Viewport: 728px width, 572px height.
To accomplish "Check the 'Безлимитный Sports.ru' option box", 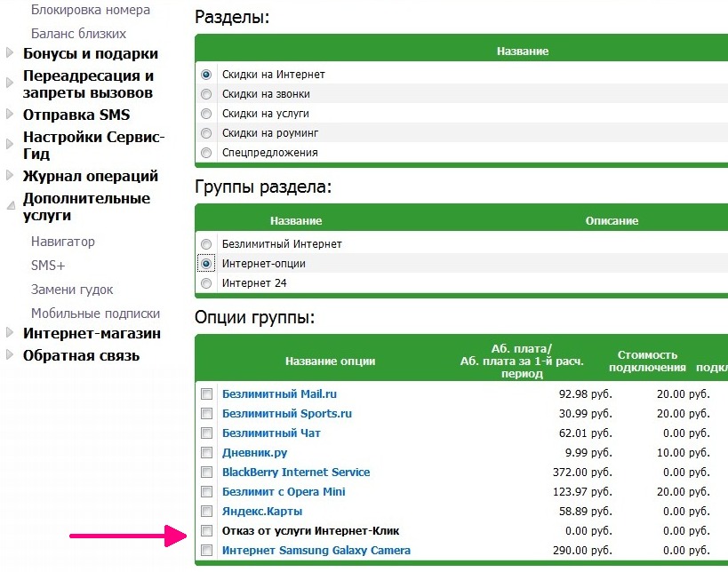I will coord(206,414).
